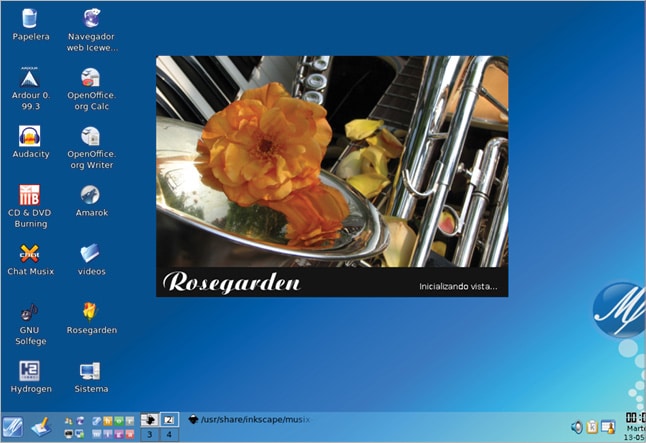The width and height of the screenshot is (646, 443).
Task: Click the show desktop pencil icon
Action: [x=41, y=426]
